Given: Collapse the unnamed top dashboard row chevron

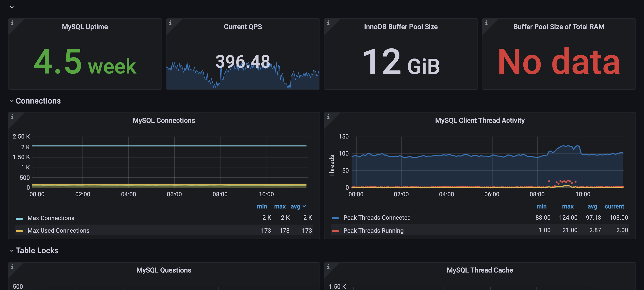Looking at the screenshot, I should click(x=12, y=7).
